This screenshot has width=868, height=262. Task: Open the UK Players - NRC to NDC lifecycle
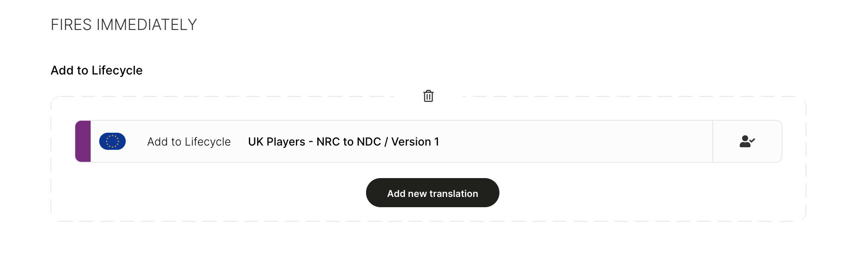(343, 142)
